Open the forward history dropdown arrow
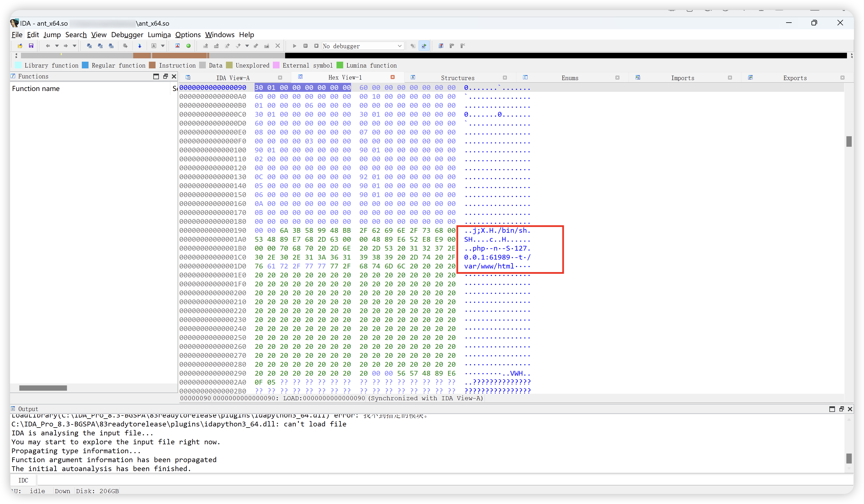This screenshot has height=504, width=864. (74, 45)
